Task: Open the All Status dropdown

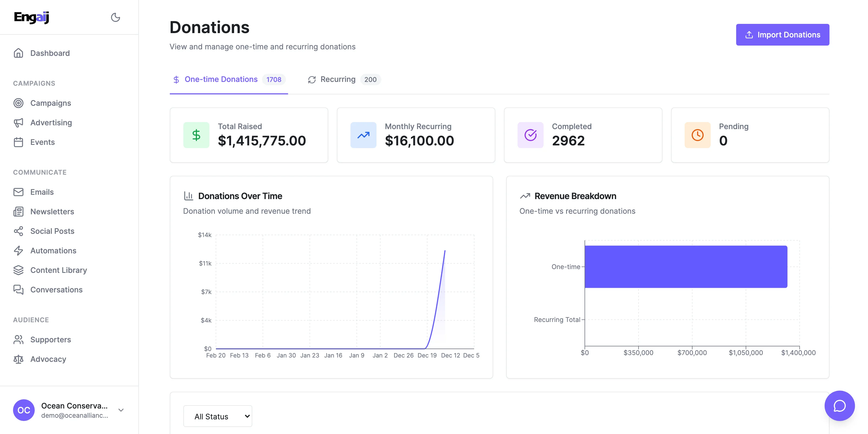Action: click(218, 416)
